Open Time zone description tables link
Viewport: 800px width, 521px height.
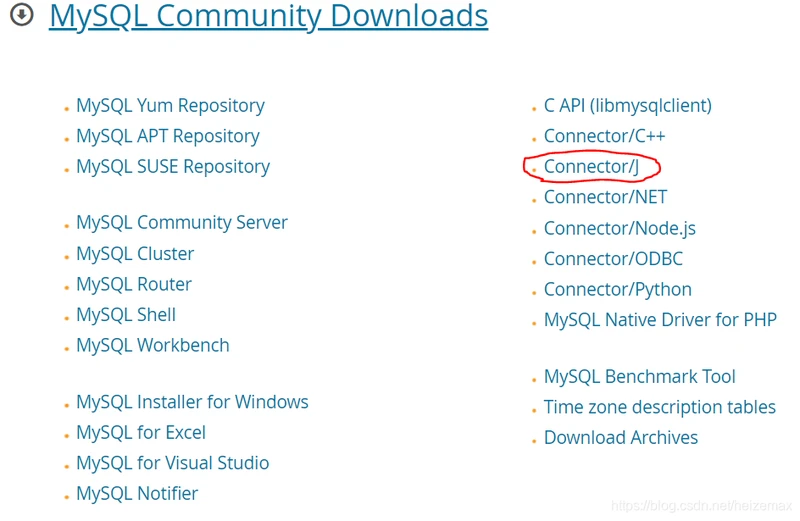coord(660,407)
